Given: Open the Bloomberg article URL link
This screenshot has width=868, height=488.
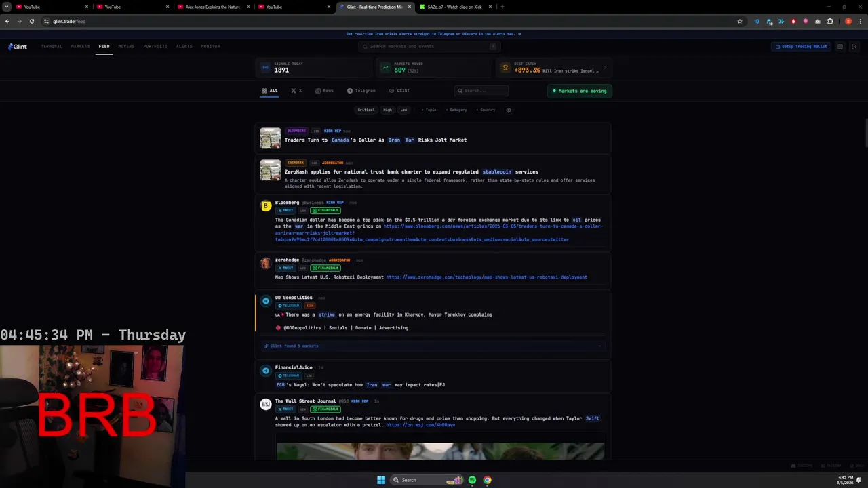Looking at the screenshot, I should (x=439, y=232).
